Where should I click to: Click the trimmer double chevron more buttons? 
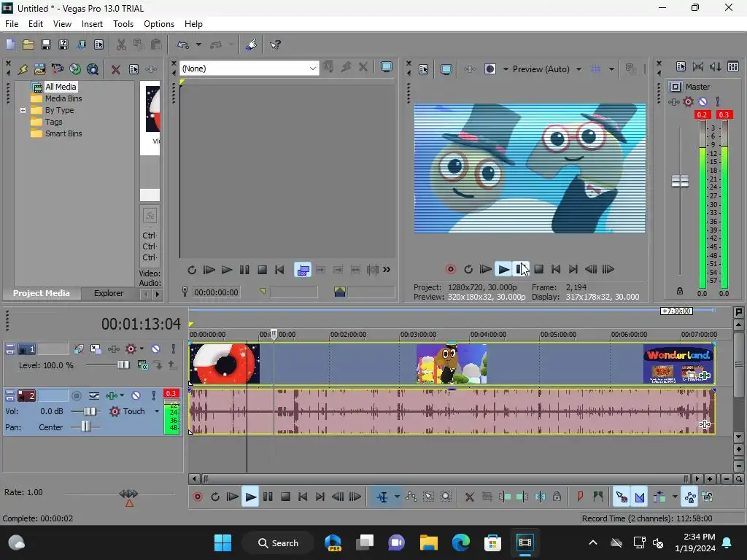pos(387,270)
